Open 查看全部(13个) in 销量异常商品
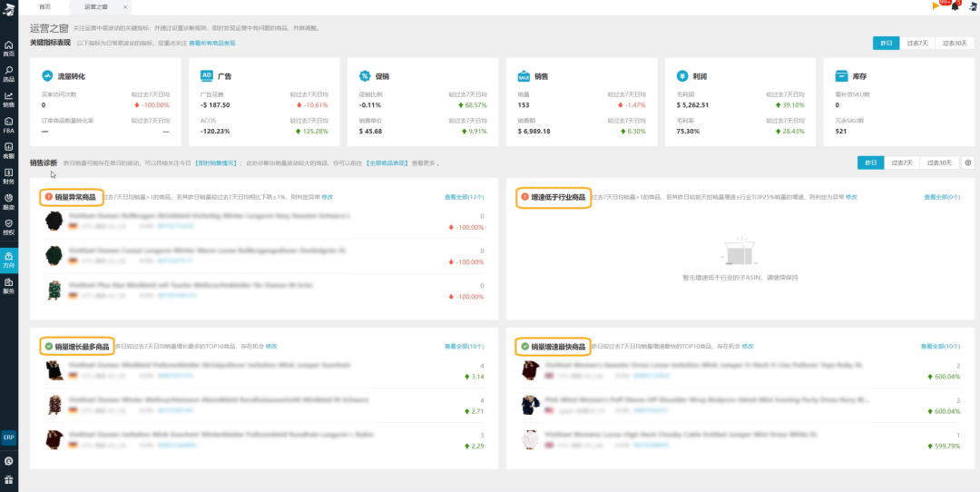Screen dimensions: 980x492 [464, 197]
